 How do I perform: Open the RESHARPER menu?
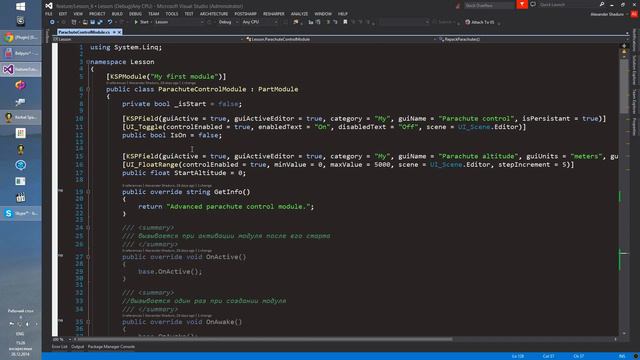click(x=273, y=14)
